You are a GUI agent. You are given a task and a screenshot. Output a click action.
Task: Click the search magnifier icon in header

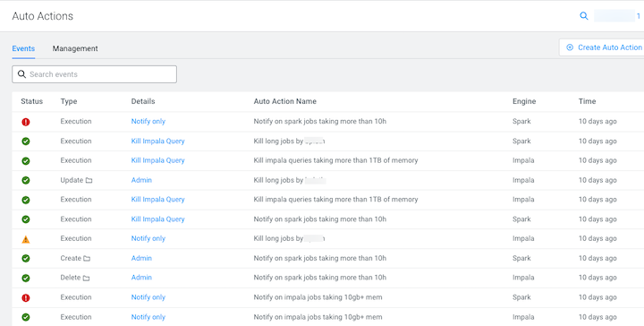[583, 16]
